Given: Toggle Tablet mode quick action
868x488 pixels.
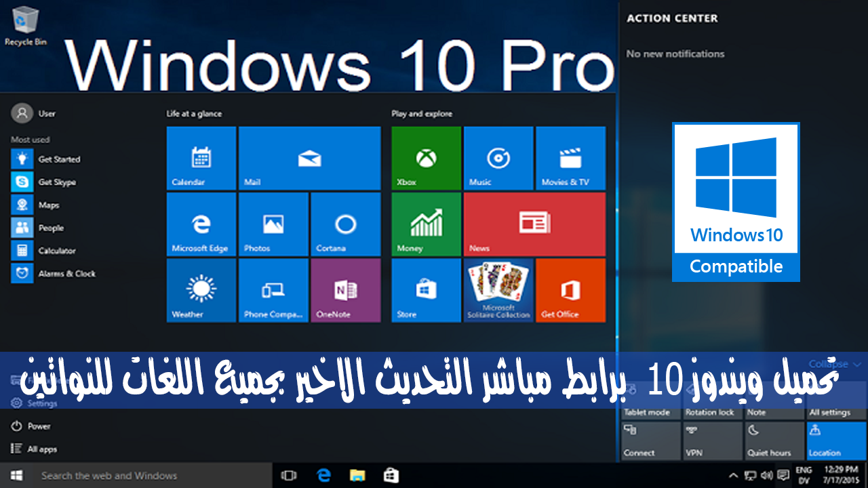Looking at the screenshot, I should pyautogui.click(x=651, y=400).
